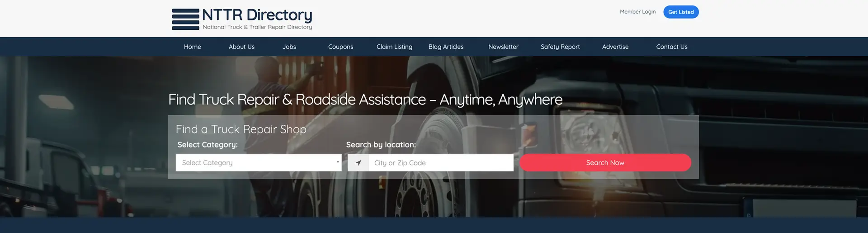Open the Member Login link
Screen dimensions: 868x233
pyautogui.click(x=637, y=12)
